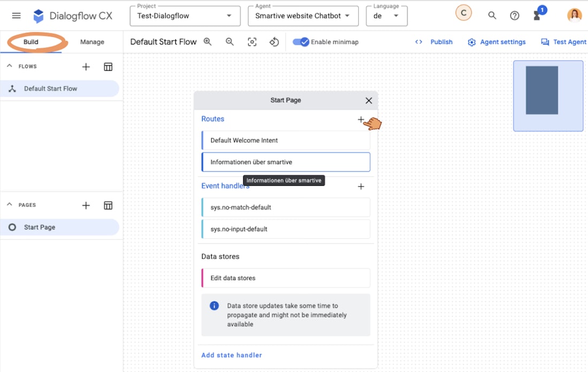Click the minimap thumbnail
Screen dimensions: 588x372
click(548, 96)
